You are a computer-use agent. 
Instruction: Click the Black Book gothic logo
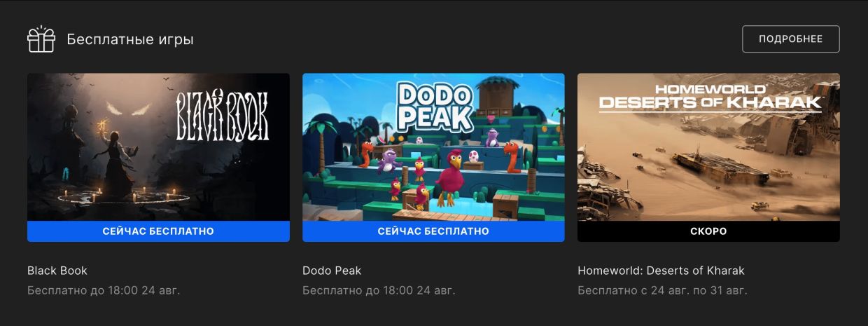221,115
